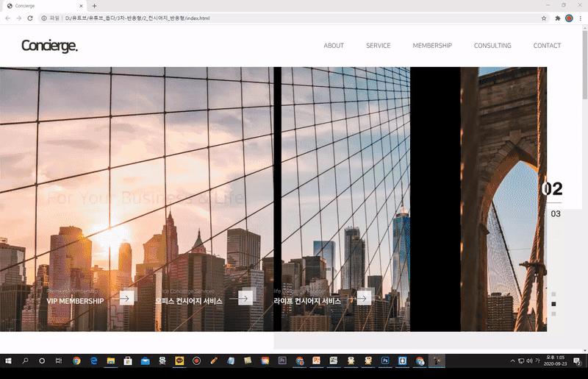The image size is (588, 379).
Task: Go back to the previous page
Action: click(8, 18)
